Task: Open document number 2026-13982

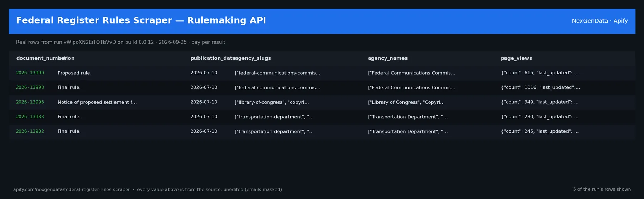Action: point(30,132)
